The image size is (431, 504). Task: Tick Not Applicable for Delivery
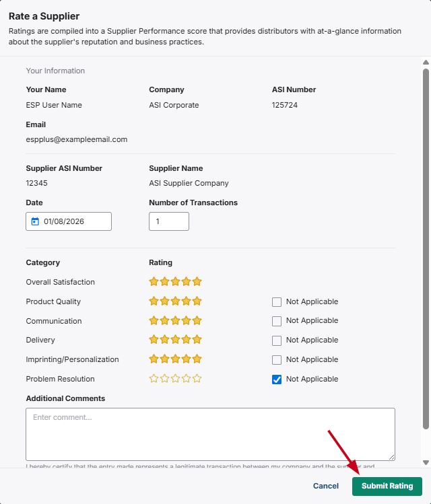tap(277, 340)
